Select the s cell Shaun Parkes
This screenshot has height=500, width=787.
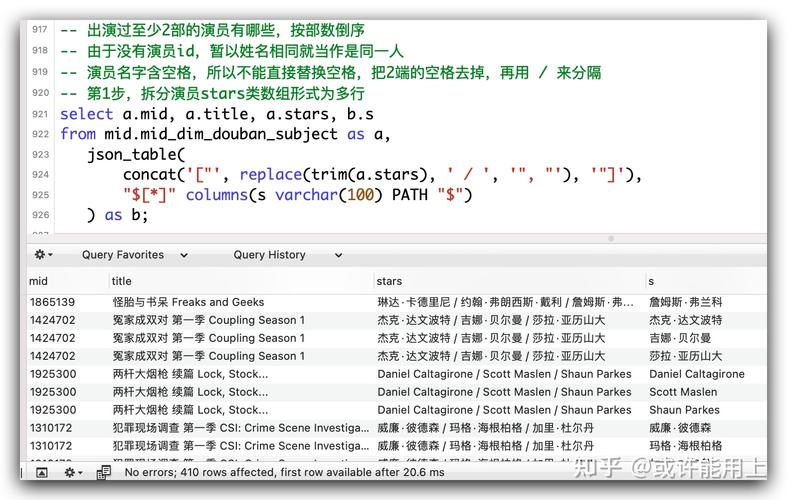[684, 410]
